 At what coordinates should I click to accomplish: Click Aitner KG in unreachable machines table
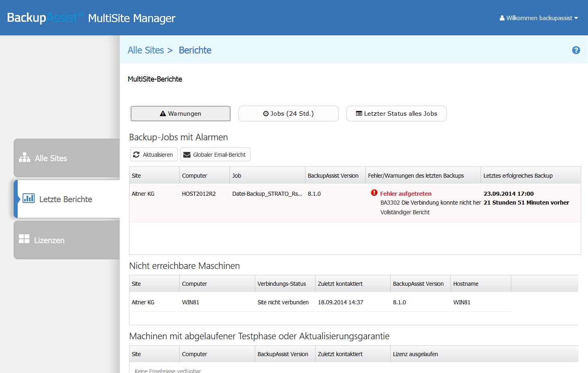click(x=143, y=302)
